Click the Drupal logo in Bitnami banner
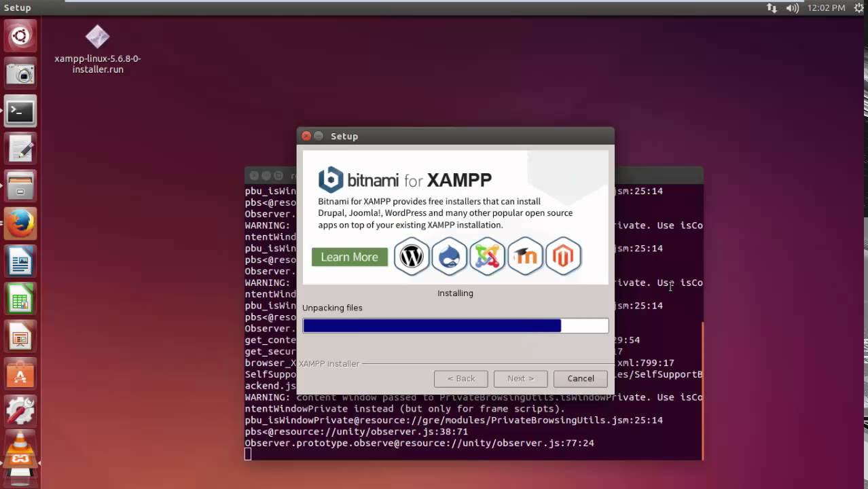 pyautogui.click(x=450, y=256)
